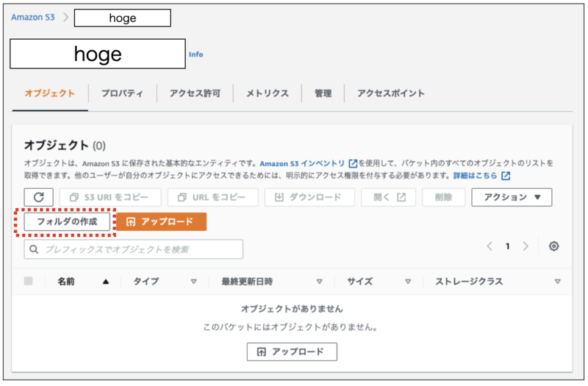Open the 詳細はこちら link
Screen dimensions: 588x386
475,176
